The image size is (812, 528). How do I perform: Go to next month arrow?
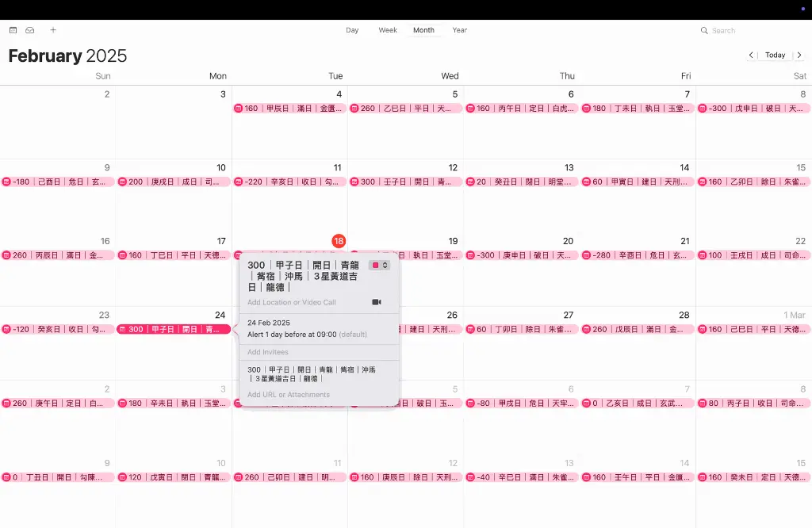click(x=799, y=55)
